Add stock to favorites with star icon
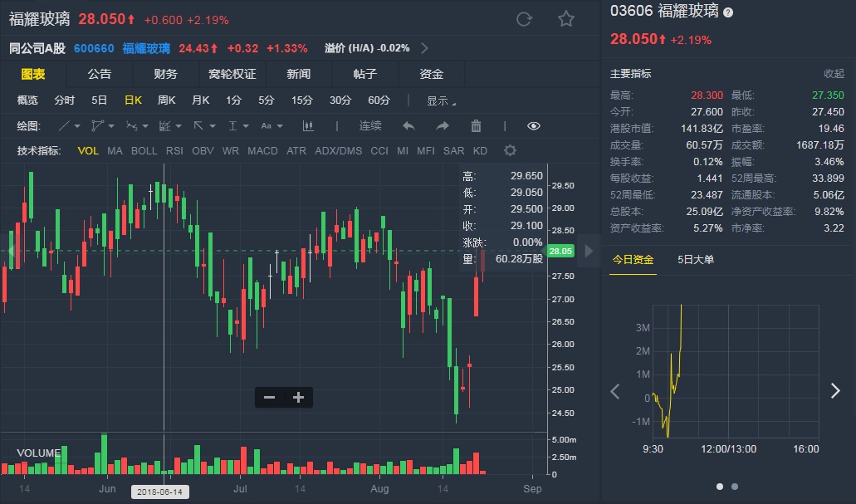 pyautogui.click(x=566, y=19)
